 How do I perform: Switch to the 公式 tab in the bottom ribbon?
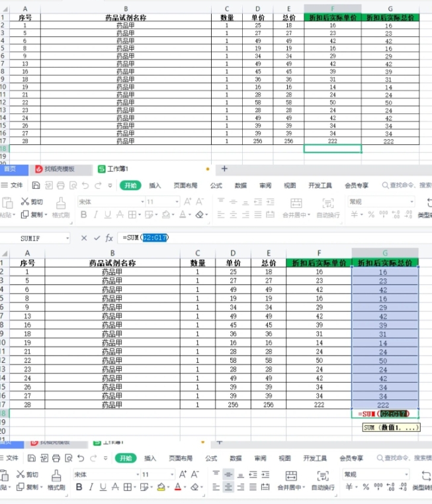click(x=211, y=458)
